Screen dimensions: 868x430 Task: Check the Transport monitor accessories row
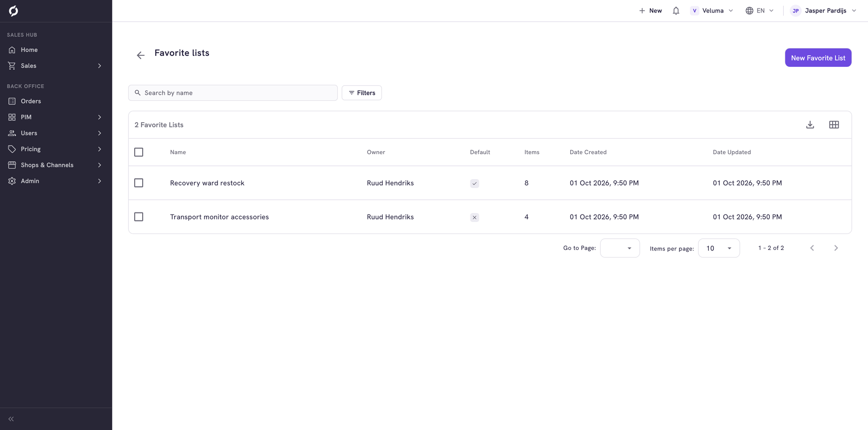click(x=139, y=217)
